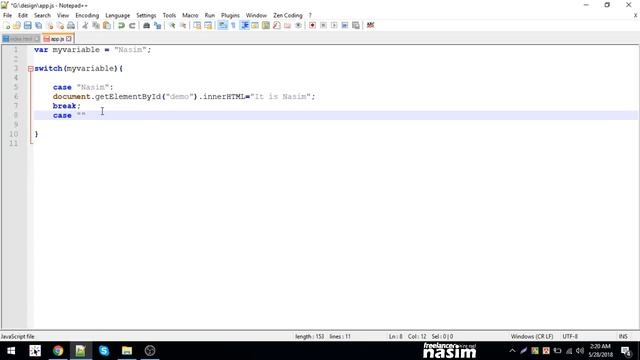Image resolution: width=640 pixels, height=360 pixels.
Task: Toggle Show All Characters pilcrow icon
Action: point(233,25)
